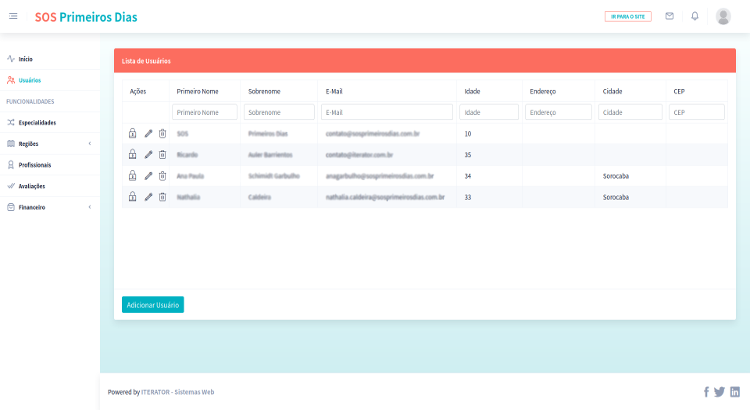Click the lock icon for Nathalia
The height and width of the screenshot is (410, 750).
tap(132, 197)
